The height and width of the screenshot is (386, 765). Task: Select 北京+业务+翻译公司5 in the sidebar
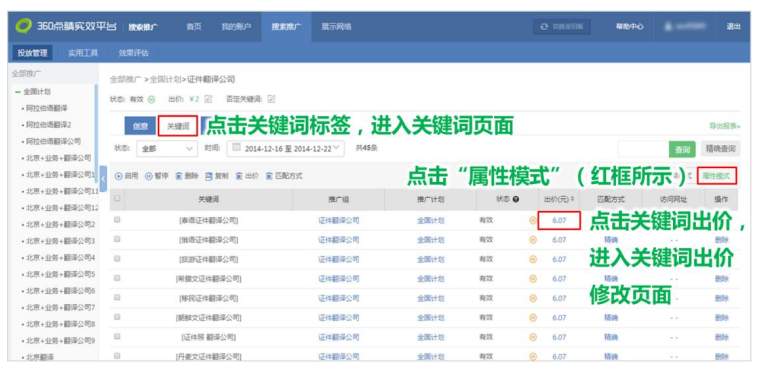point(60,274)
